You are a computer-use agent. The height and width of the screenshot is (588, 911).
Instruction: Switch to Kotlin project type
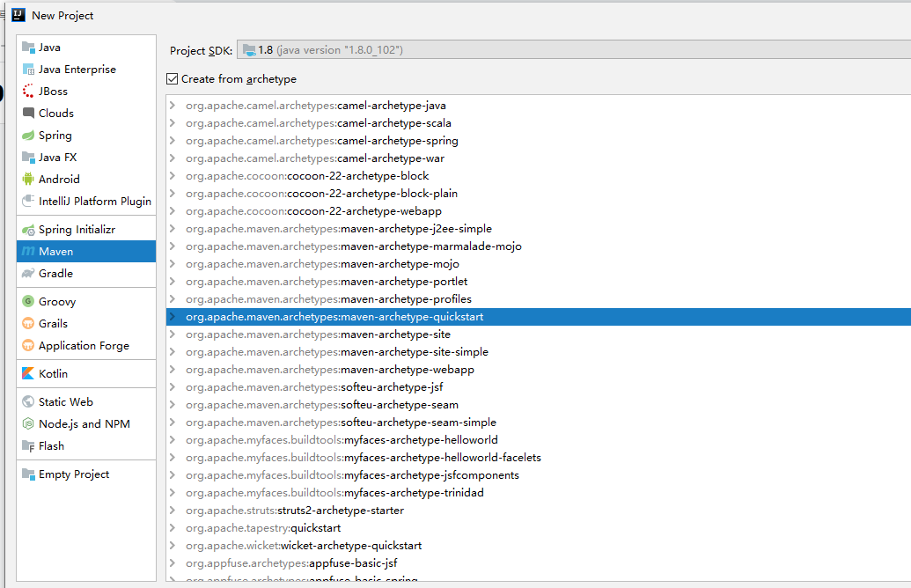[x=86, y=373]
